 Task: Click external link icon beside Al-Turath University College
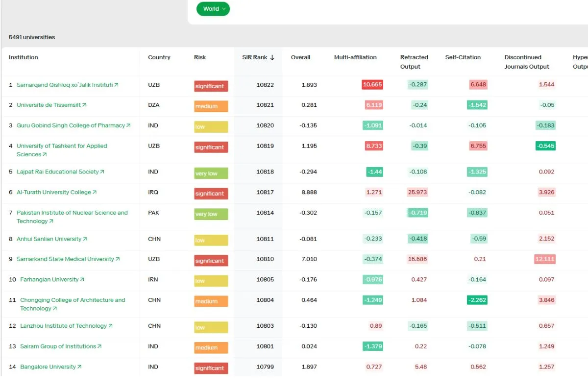95,193
